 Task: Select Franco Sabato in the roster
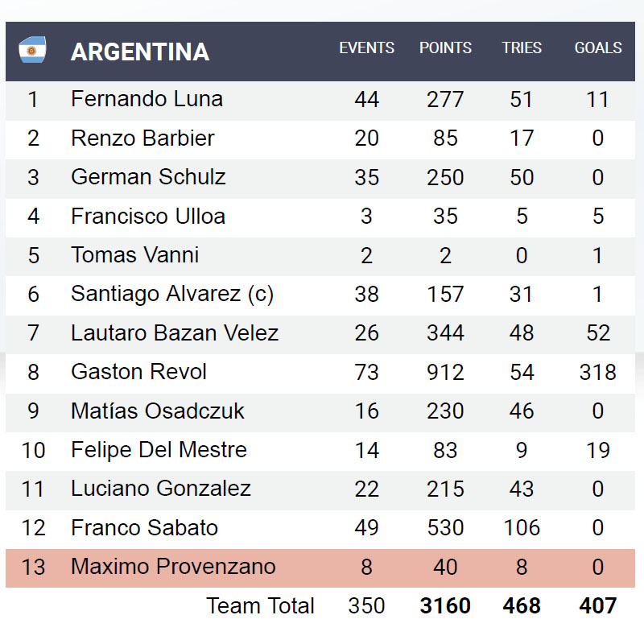pos(144,528)
